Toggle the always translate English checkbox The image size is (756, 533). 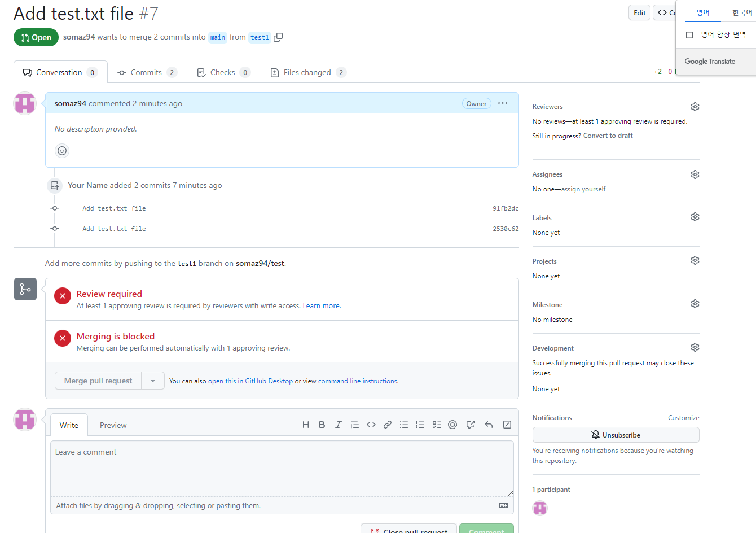689,35
